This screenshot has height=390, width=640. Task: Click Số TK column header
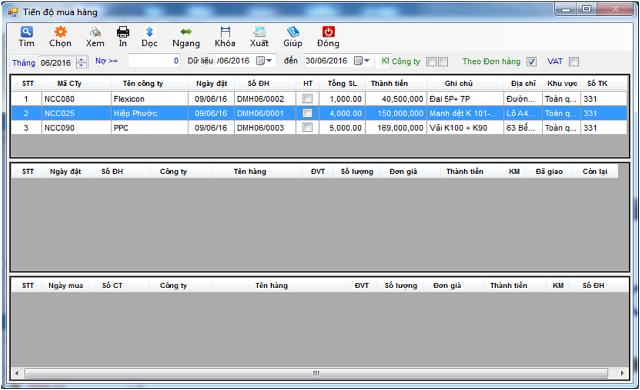coord(597,84)
